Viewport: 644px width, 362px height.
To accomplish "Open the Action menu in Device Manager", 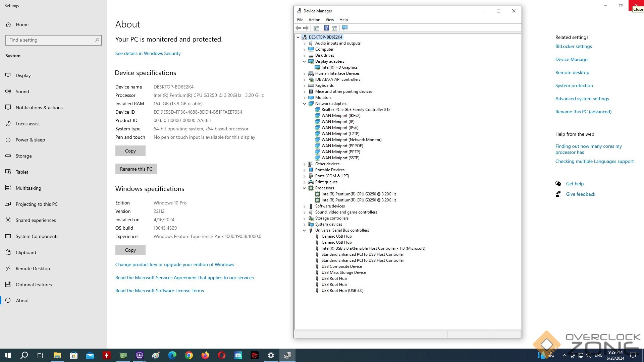I will [x=314, y=20].
